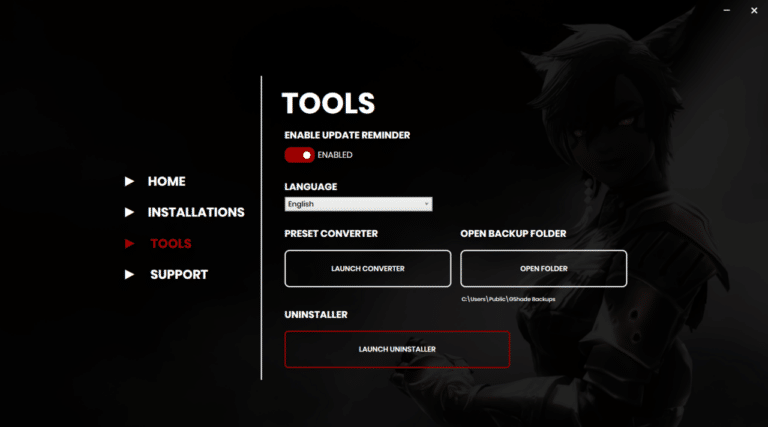The height and width of the screenshot is (427, 768).
Task: Close the GShade control panel window
Action: [753, 10]
